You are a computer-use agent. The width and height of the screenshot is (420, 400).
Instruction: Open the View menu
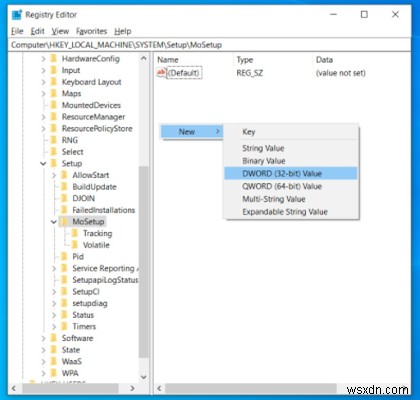click(x=60, y=31)
